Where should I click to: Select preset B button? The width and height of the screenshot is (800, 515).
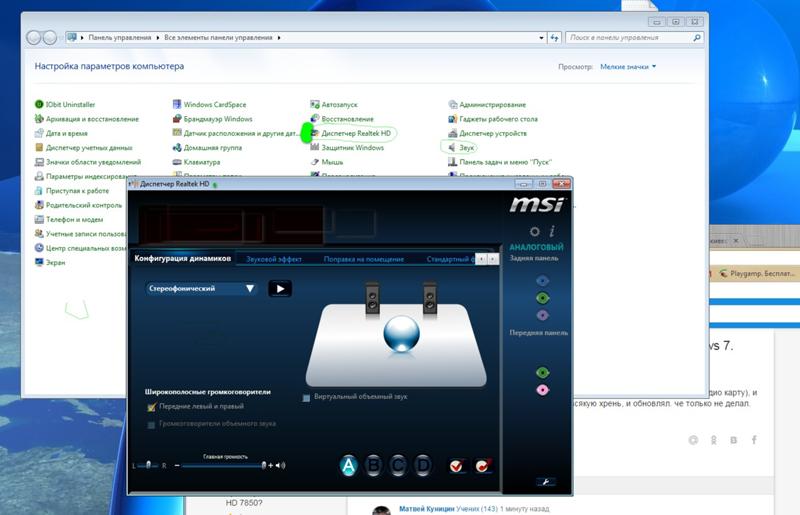click(x=373, y=465)
